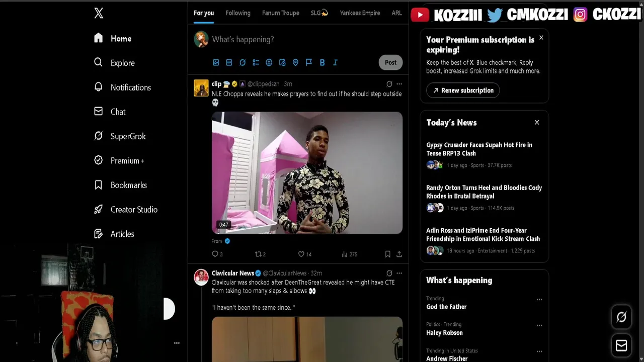644x362 pixels.
Task: Switch to SLG tab
Action: pyautogui.click(x=319, y=13)
